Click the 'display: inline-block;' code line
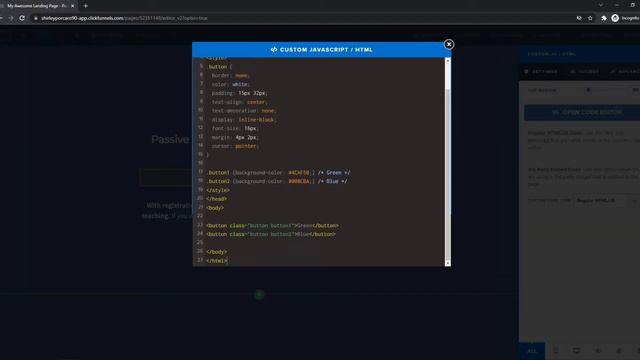This screenshot has width=640, height=360. coord(244,120)
